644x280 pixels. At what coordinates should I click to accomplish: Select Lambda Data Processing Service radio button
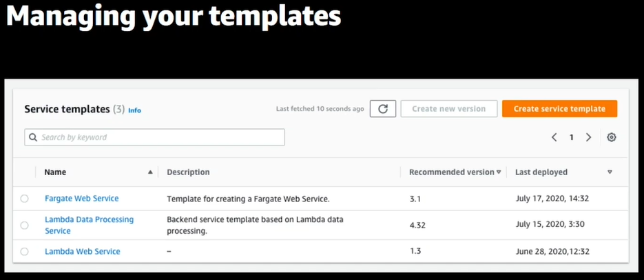click(25, 226)
